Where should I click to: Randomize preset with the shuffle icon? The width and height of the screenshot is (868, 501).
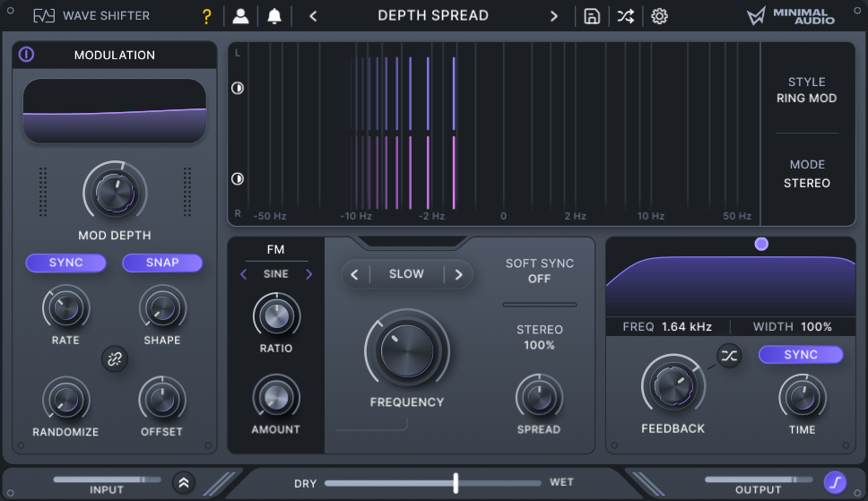coord(625,16)
